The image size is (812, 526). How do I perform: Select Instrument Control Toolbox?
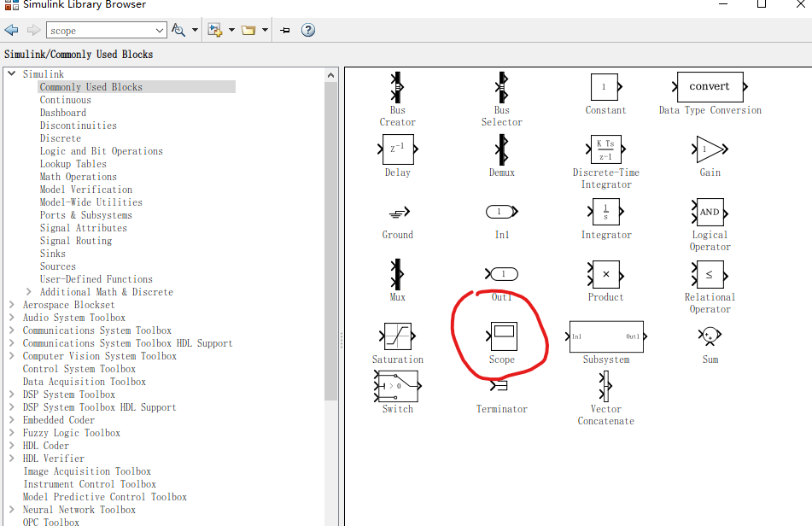pyautogui.click(x=90, y=484)
